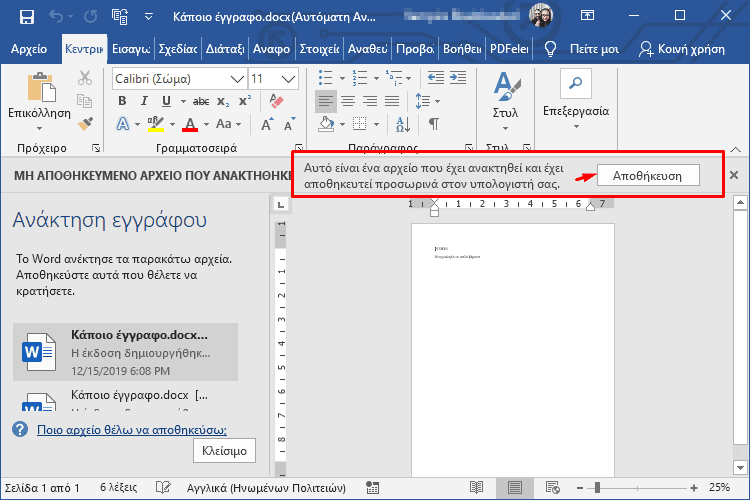Open the Αναφορές ribbon tab
Screen dimensions: 750x500
[x=271, y=49]
